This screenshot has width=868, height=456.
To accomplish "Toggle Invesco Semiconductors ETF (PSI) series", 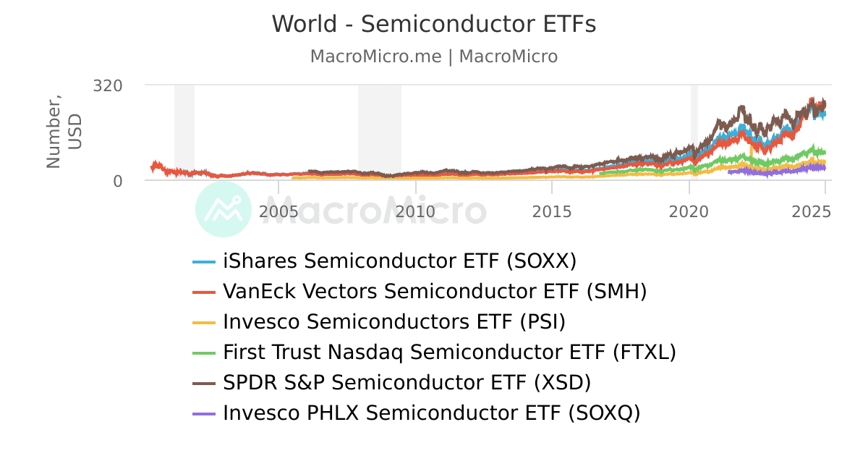I will [394, 321].
